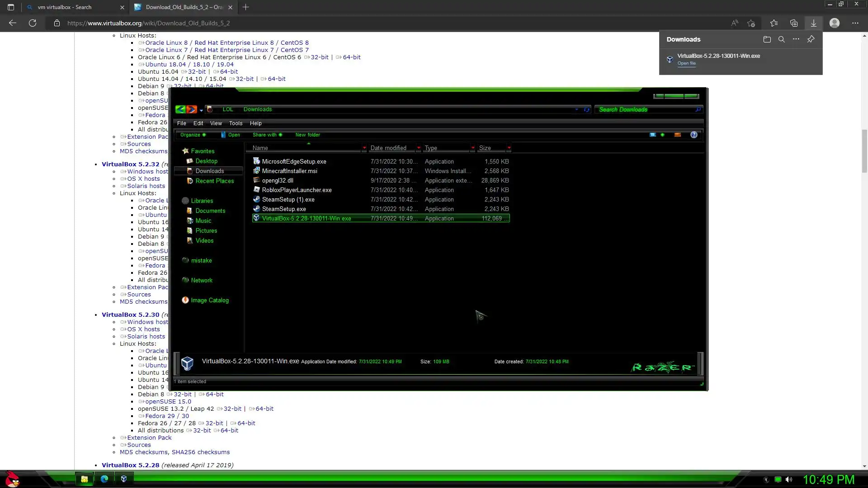The width and height of the screenshot is (868, 488).
Task: Open the Tools menu
Action: tap(236, 123)
